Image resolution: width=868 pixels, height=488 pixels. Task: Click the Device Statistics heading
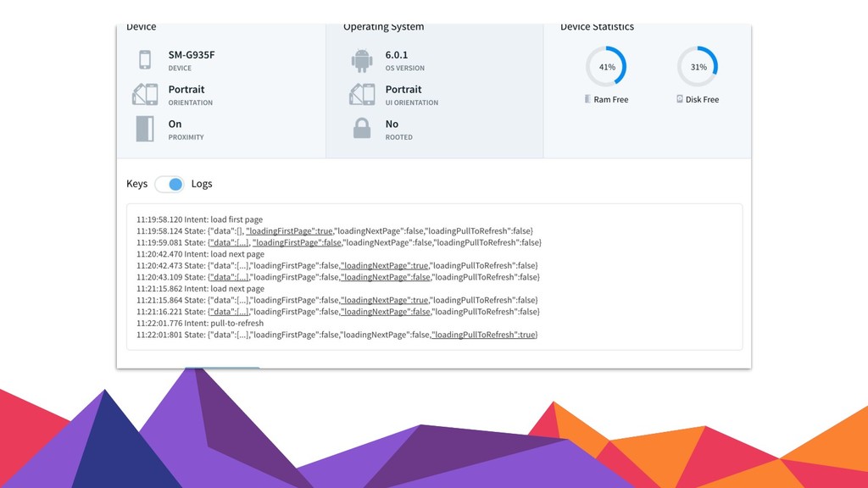tap(598, 26)
